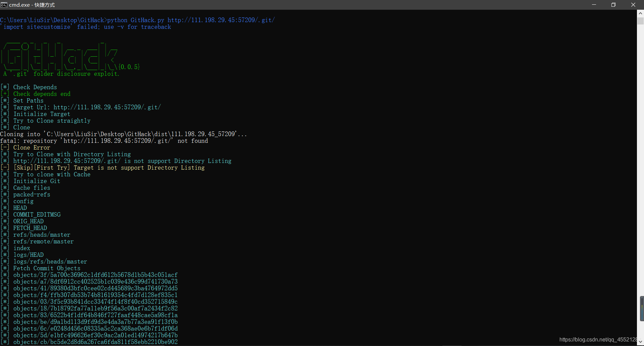Click the objects/f4/ffb307... hash line
The image size is (644, 346).
pyautogui.click(x=89, y=295)
